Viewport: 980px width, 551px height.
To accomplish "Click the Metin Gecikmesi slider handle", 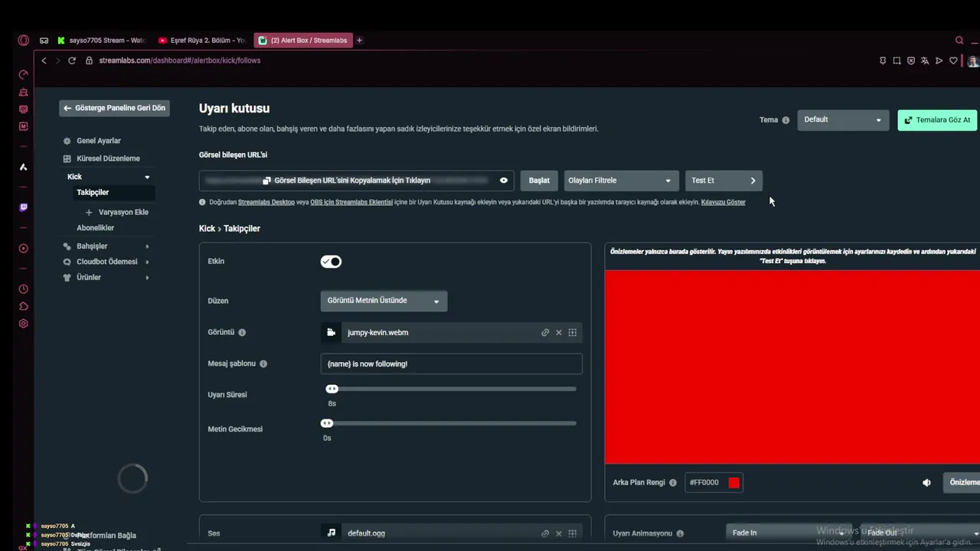I will (327, 423).
